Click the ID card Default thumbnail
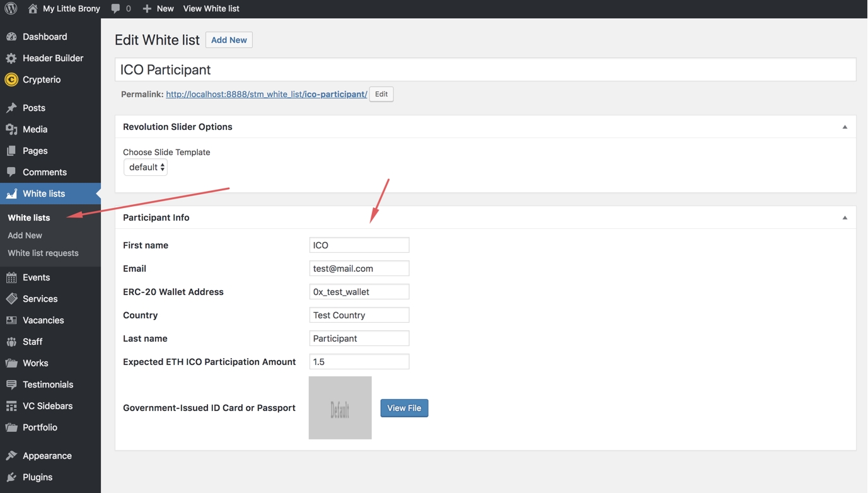868x493 pixels. click(340, 408)
